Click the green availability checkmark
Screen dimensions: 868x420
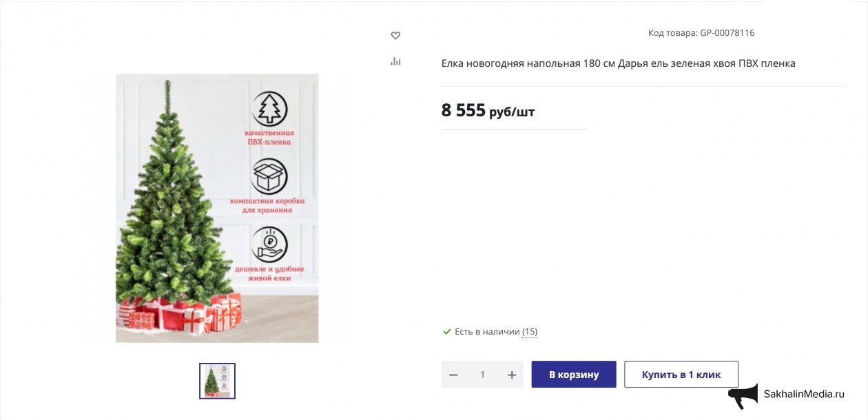(x=447, y=332)
